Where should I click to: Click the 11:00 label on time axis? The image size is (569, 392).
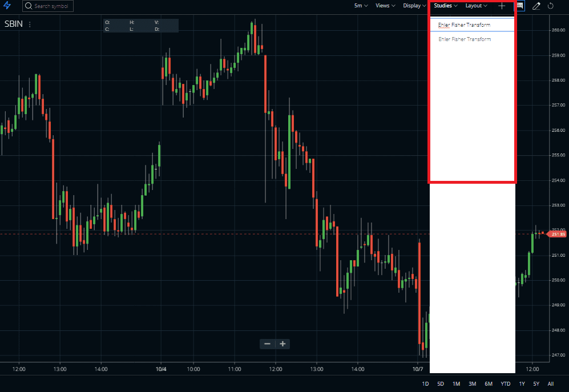[x=235, y=369]
